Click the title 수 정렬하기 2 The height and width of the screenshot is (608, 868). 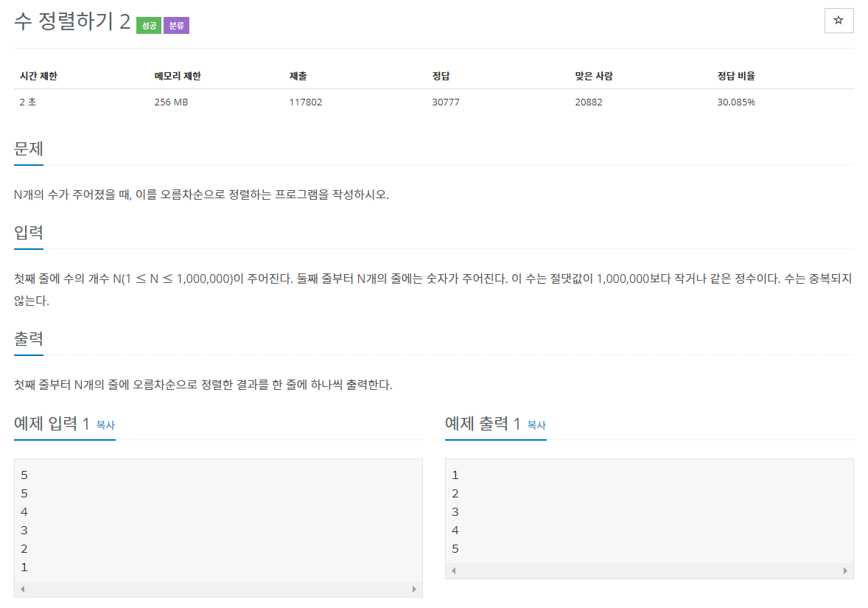pos(72,22)
